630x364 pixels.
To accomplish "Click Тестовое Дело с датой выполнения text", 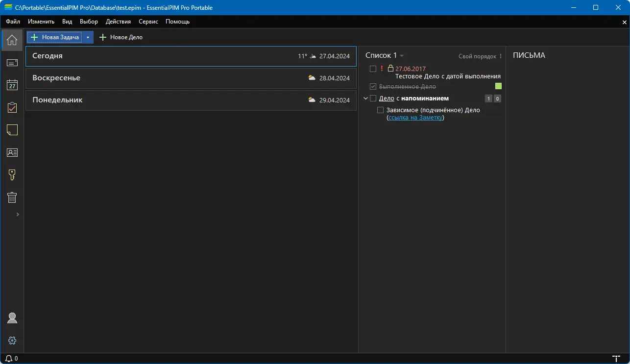I will (448, 76).
